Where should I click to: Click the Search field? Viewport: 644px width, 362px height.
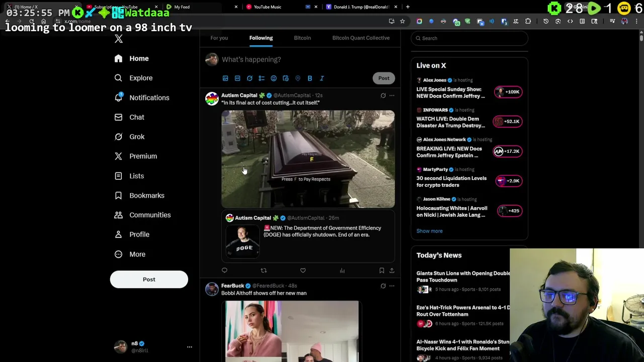pyautogui.click(x=469, y=38)
